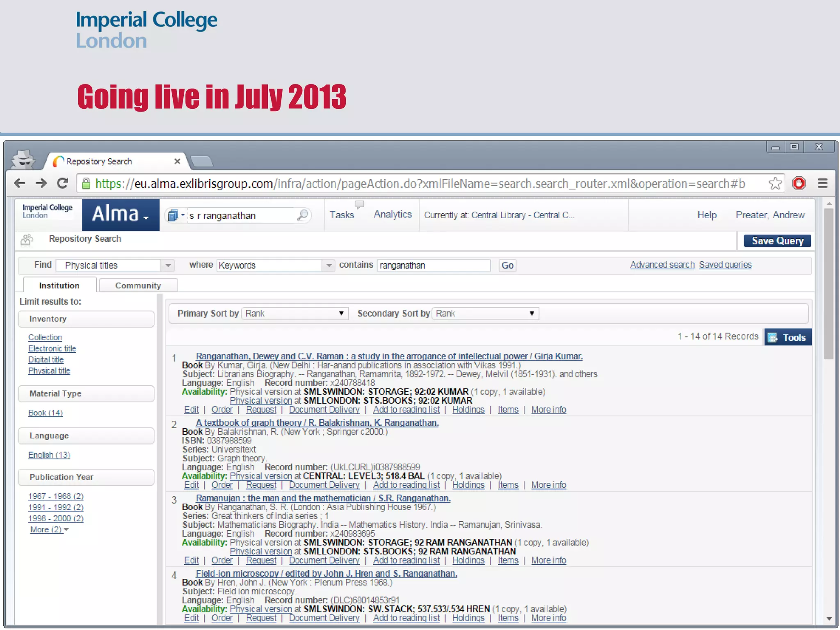Expand the Physical titles Find dropdown

click(x=168, y=266)
